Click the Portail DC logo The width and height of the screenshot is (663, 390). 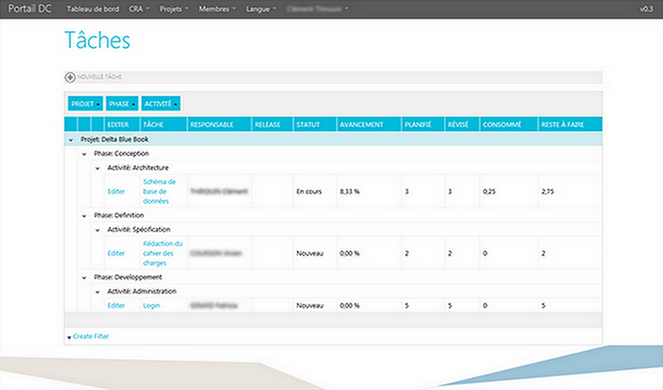coord(30,8)
